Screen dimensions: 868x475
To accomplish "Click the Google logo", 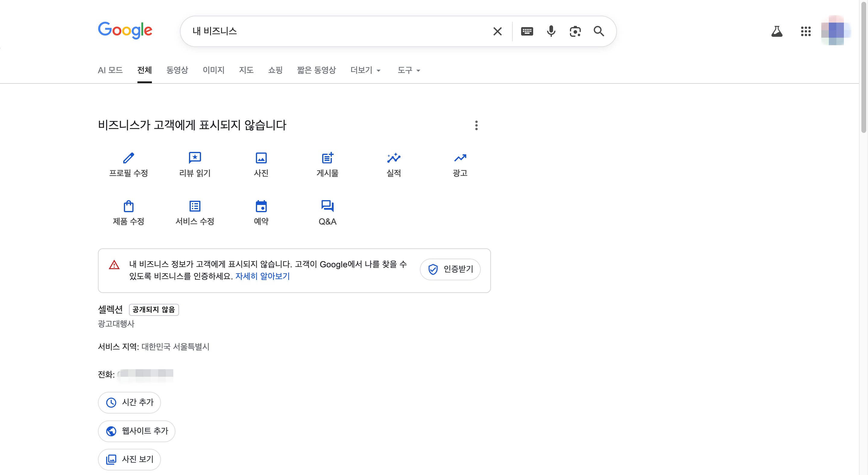I will (125, 31).
